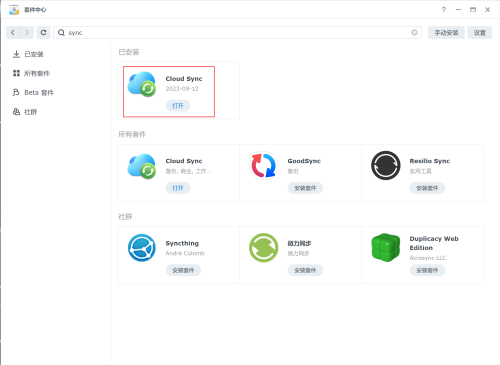Click the Package Center title bar icon
500x365 pixels.
(x=14, y=10)
